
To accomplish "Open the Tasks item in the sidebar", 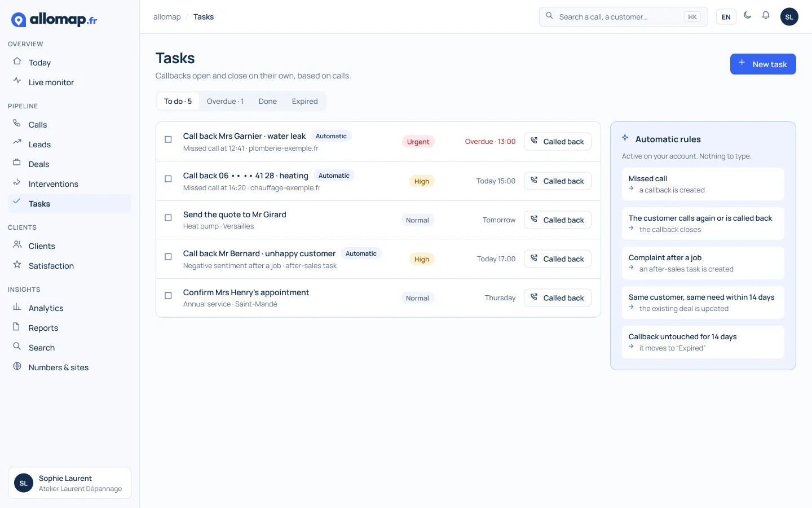I will pos(69,204).
